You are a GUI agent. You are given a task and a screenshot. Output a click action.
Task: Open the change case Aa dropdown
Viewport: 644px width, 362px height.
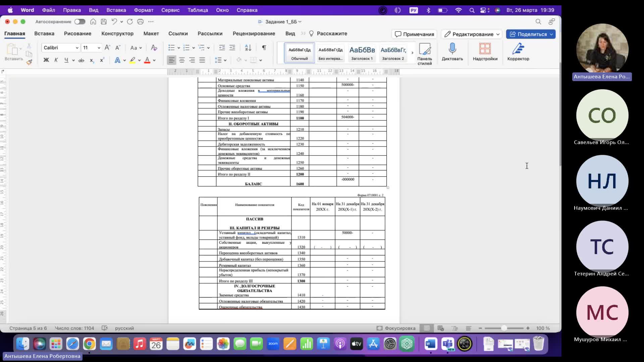pyautogui.click(x=136, y=48)
